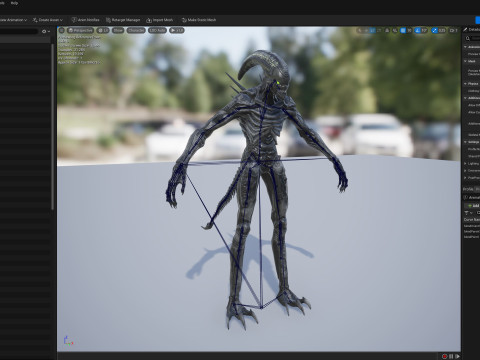
Task: Open the rotation snap angle value menu
Action: point(424,30)
